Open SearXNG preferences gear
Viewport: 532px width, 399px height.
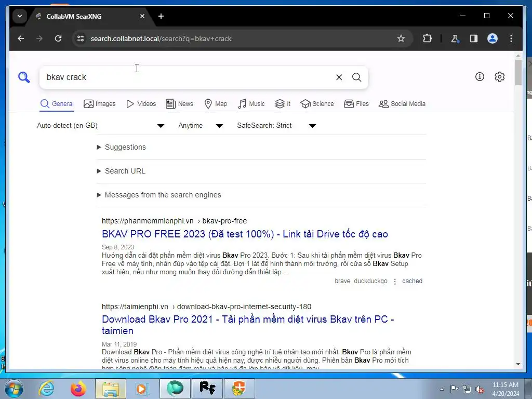pyautogui.click(x=499, y=77)
